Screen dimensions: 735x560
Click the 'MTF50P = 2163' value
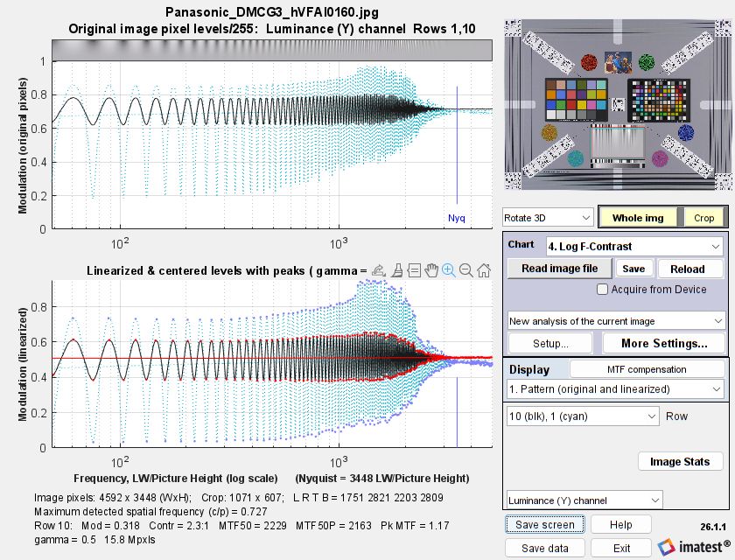pos(333,526)
